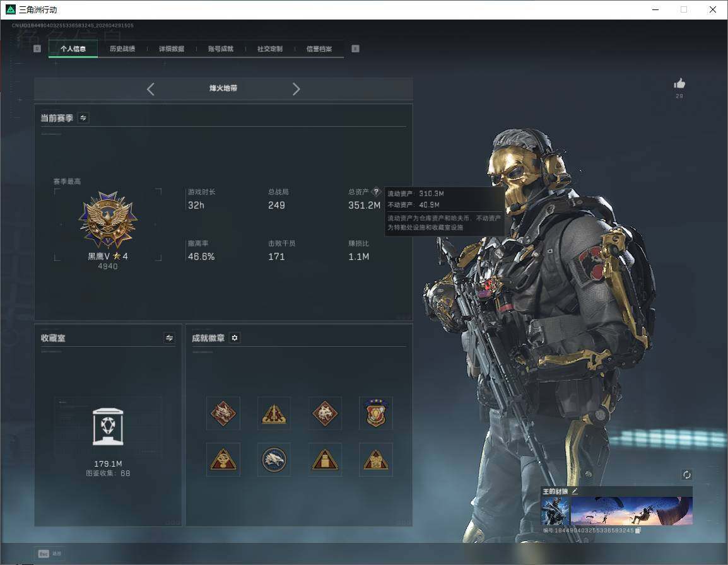
Task: Select the 个人信息 tab
Action: coord(73,49)
